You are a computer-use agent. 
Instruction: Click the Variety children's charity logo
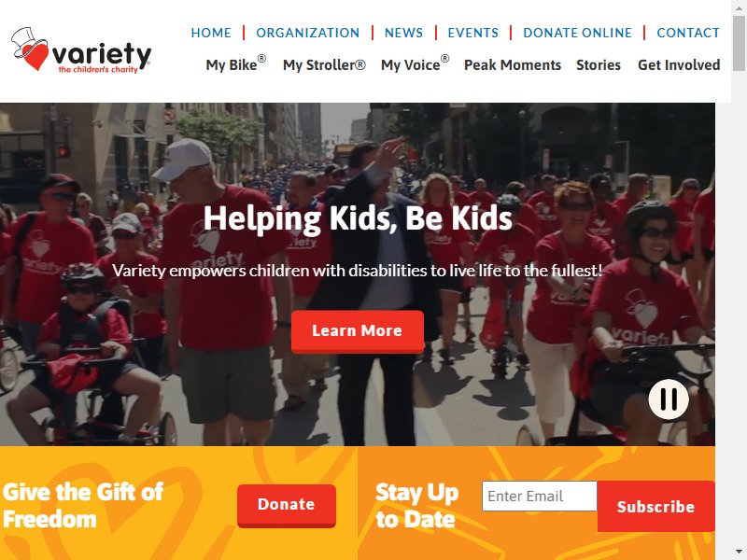click(x=81, y=50)
